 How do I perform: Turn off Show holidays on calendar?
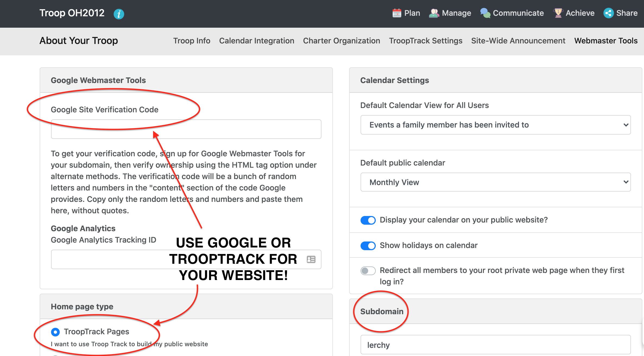368,246
